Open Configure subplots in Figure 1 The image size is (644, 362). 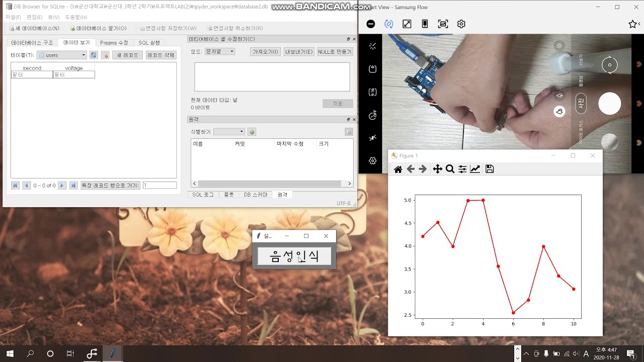pos(462,169)
